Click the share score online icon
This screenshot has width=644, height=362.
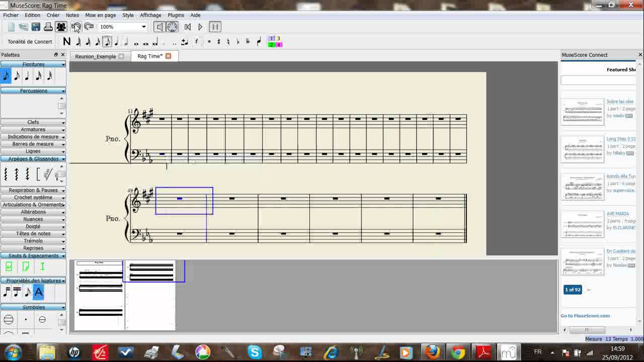(x=61, y=27)
